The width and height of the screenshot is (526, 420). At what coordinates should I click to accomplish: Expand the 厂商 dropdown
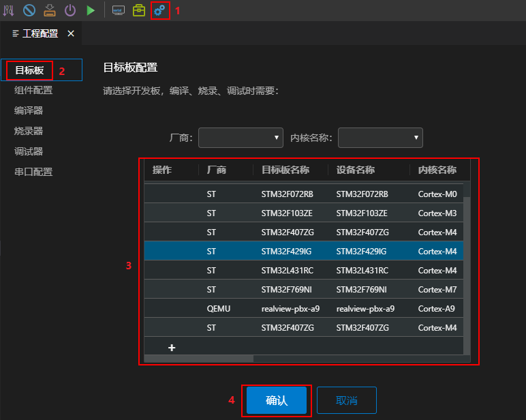click(241, 138)
